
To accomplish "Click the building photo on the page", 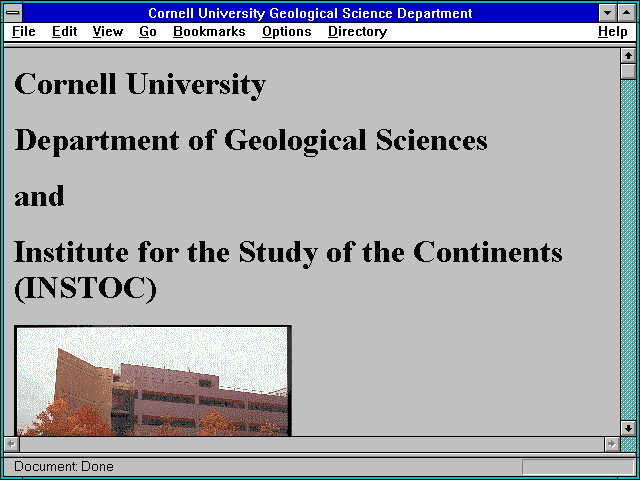I will tap(153, 380).
